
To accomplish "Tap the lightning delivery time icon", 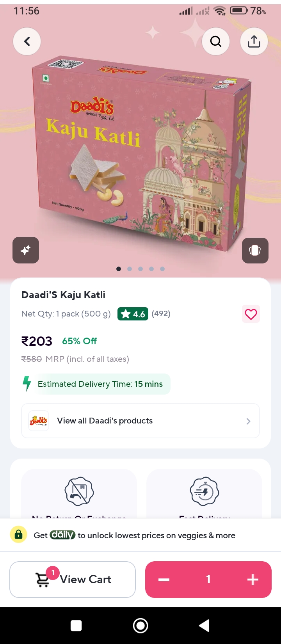I will (27, 384).
